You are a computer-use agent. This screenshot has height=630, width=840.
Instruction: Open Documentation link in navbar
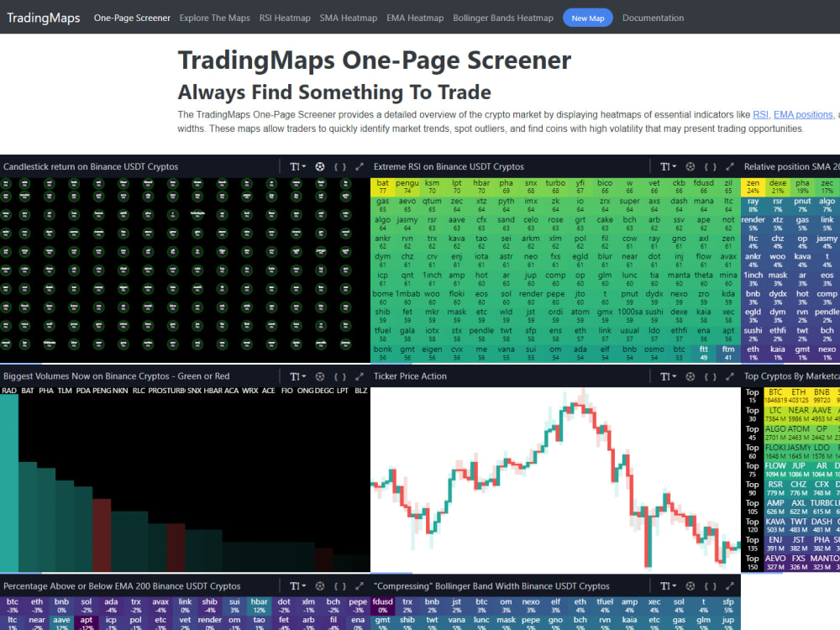point(653,18)
